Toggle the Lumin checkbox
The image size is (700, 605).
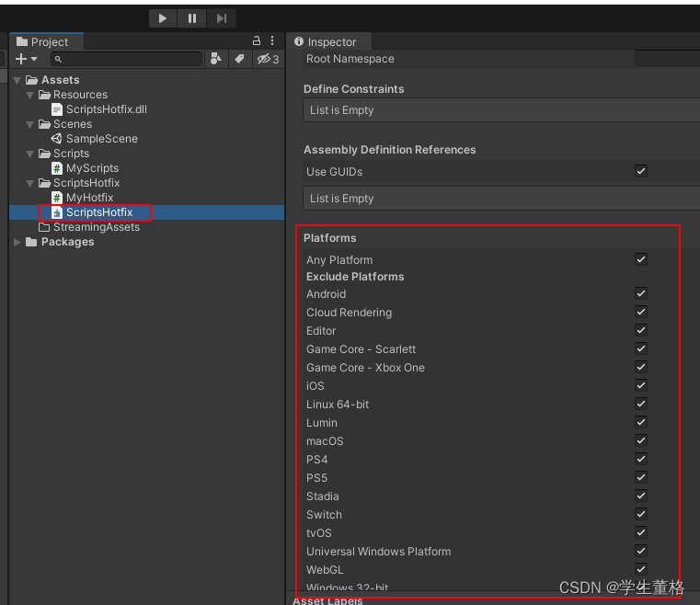(x=641, y=422)
